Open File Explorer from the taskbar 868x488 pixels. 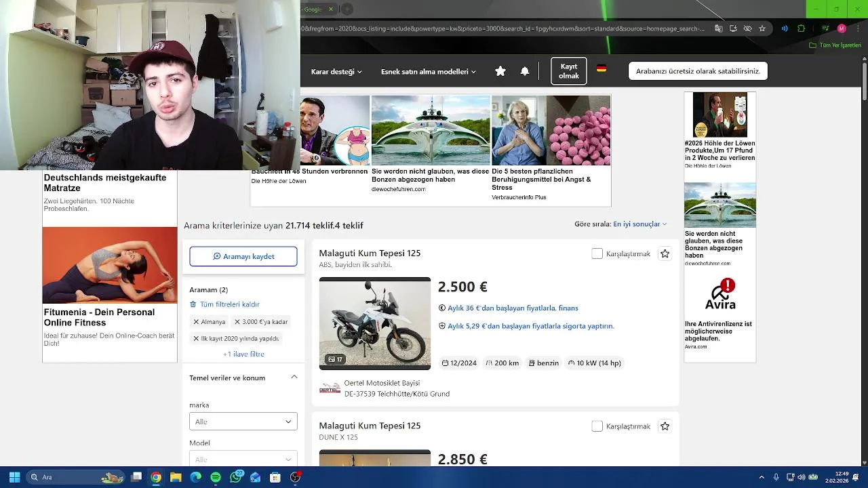click(x=176, y=477)
